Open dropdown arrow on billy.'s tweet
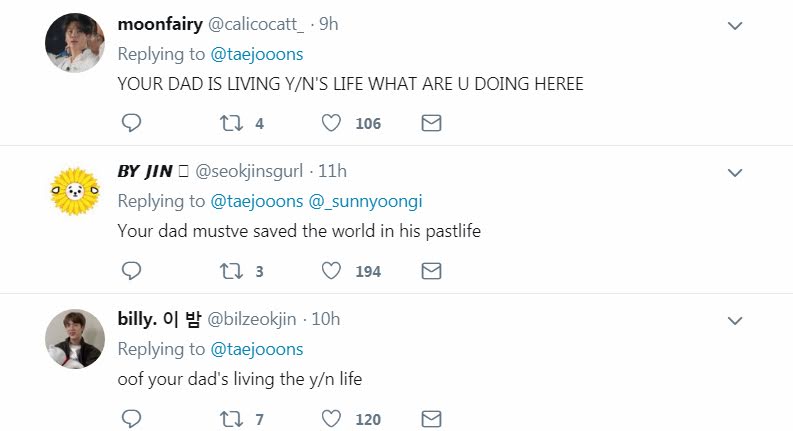Image resolution: width=793 pixels, height=431 pixels. (x=734, y=321)
